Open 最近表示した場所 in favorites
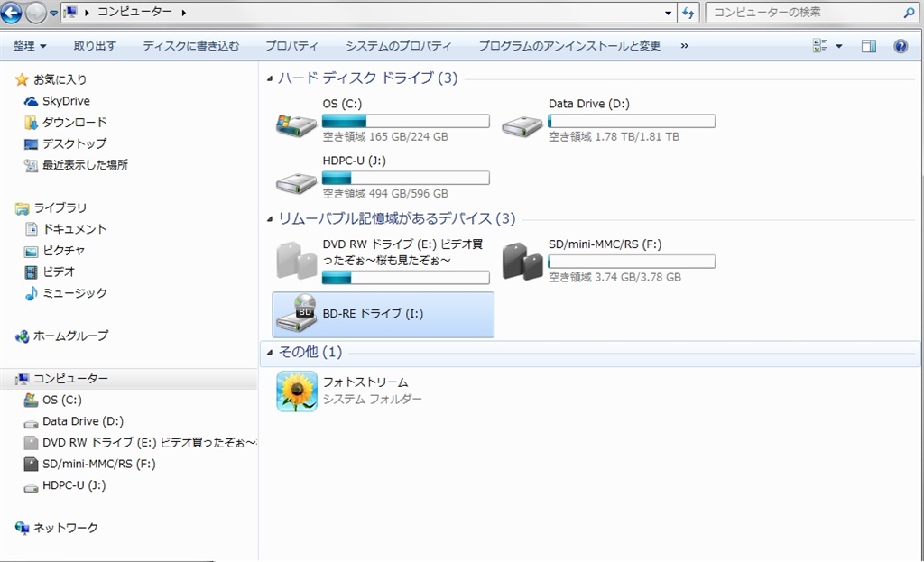The width and height of the screenshot is (924, 562). (85, 164)
